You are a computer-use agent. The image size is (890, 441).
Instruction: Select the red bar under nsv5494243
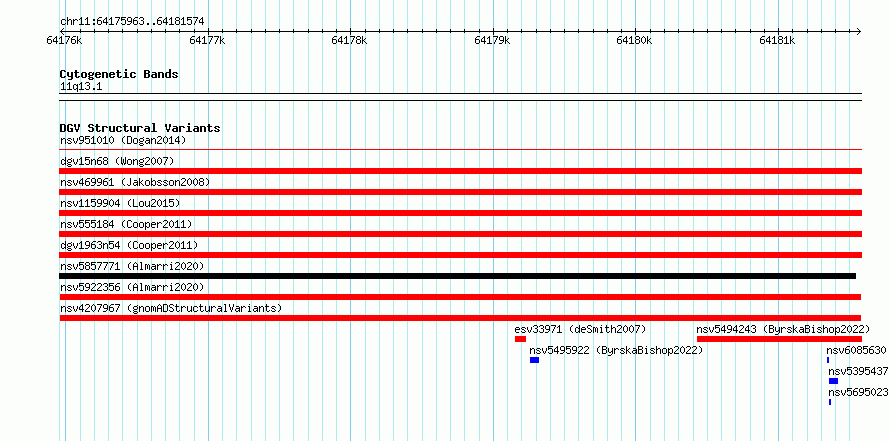click(x=779, y=339)
